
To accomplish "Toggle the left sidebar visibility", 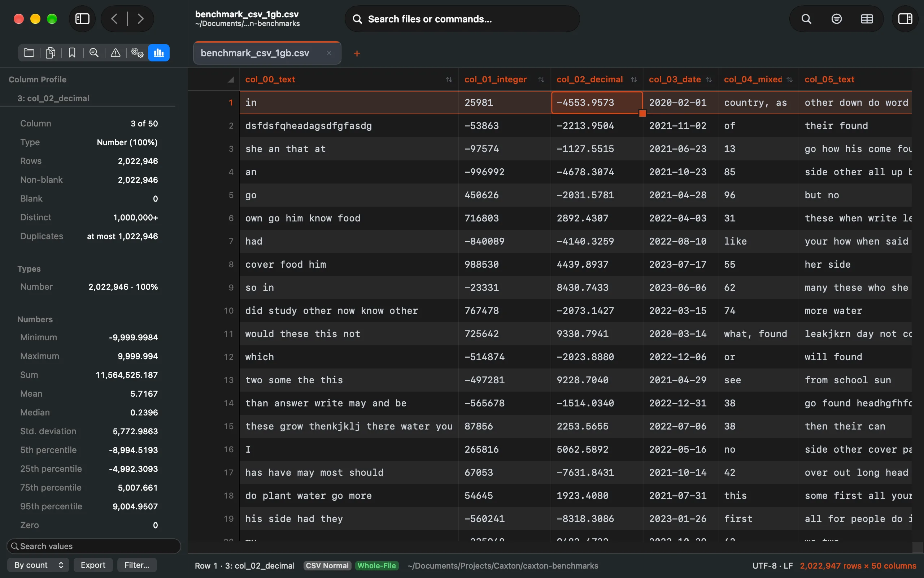I will click(82, 19).
